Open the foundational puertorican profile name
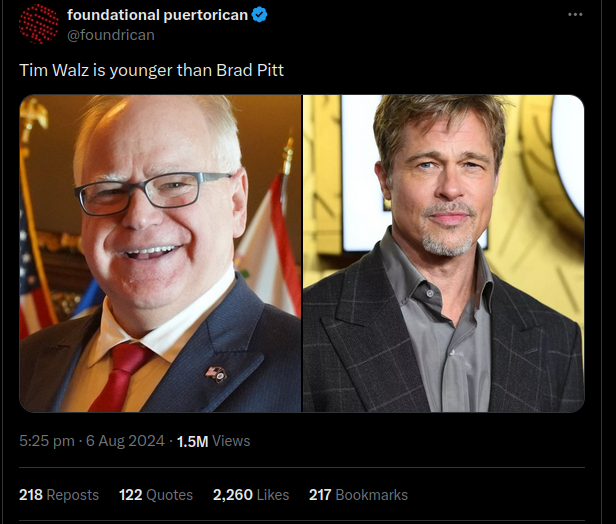The width and height of the screenshot is (616, 524). 157,15
